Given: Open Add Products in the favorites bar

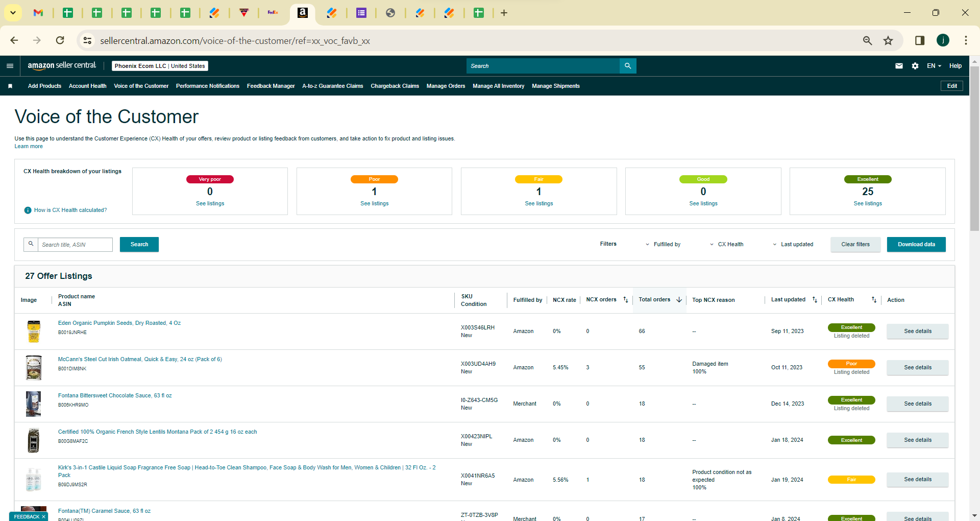Looking at the screenshot, I should (x=44, y=86).
